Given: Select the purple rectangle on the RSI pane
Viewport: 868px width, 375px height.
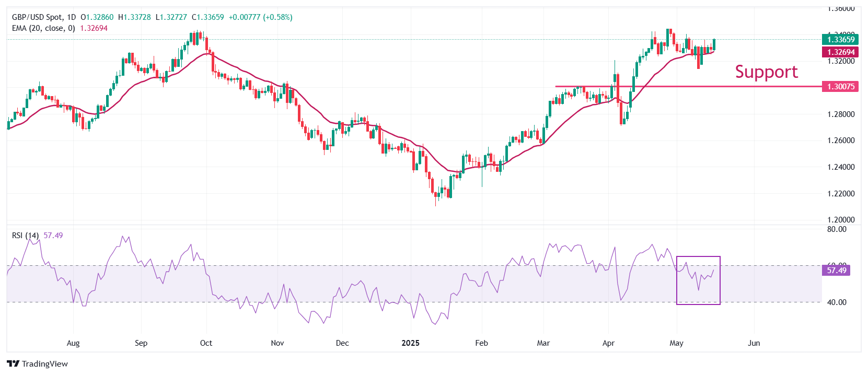Looking at the screenshot, I should [698, 257].
